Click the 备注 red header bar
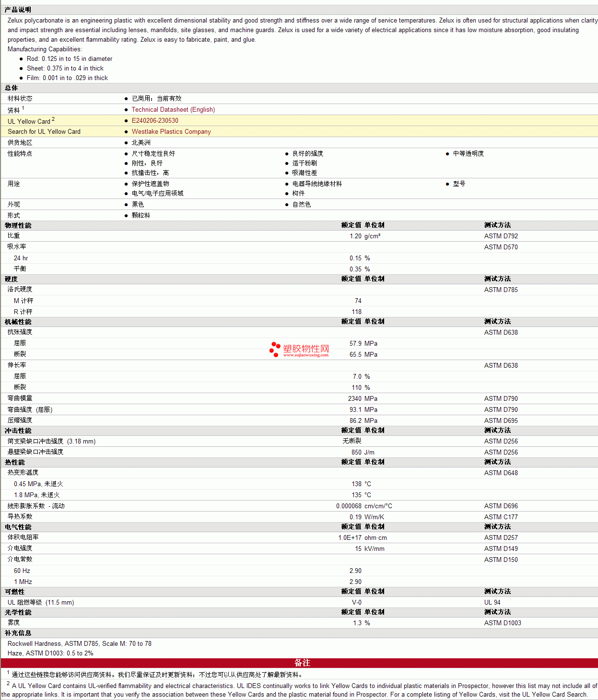 click(x=299, y=663)
